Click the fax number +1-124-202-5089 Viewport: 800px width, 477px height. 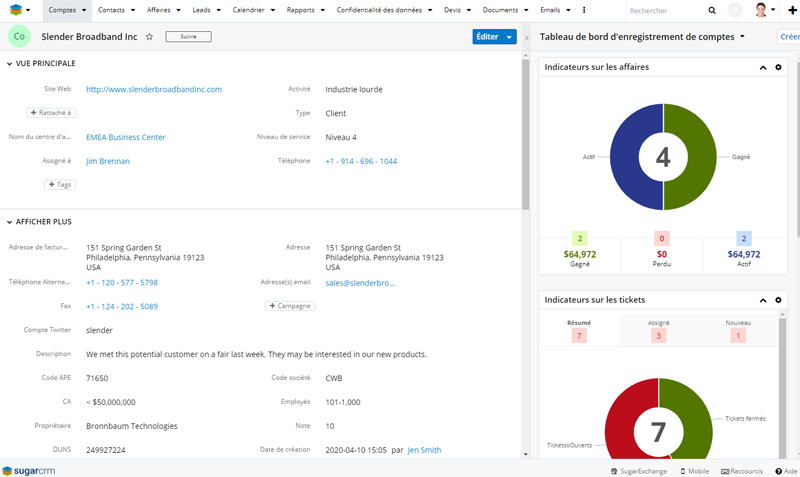pyautogui.click(x=122, y=307)
